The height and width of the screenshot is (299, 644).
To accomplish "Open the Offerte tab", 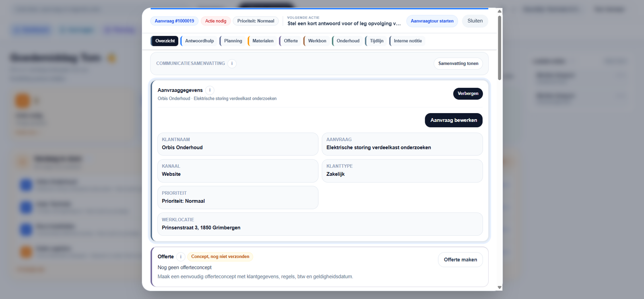I will click(290, 41).
